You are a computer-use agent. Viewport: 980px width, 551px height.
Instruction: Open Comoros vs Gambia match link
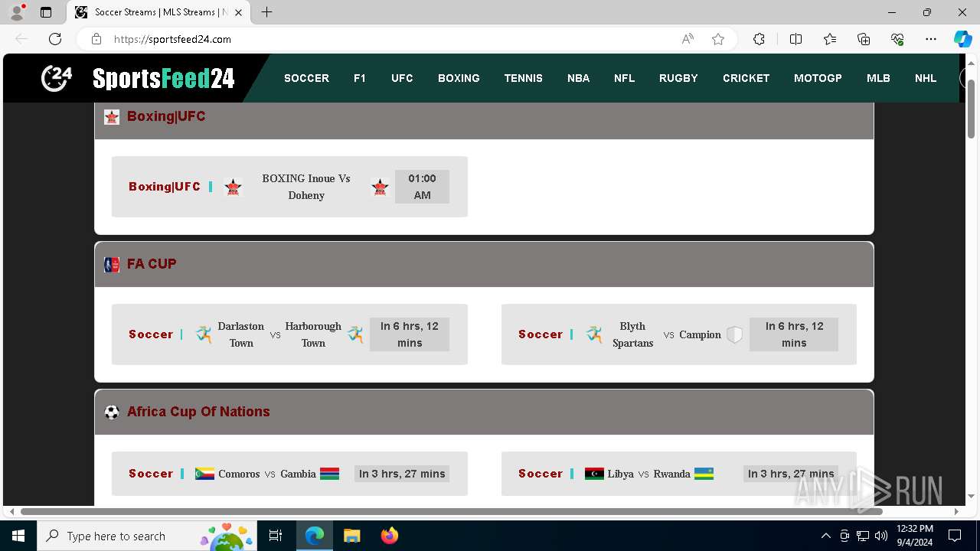point(289,474)
